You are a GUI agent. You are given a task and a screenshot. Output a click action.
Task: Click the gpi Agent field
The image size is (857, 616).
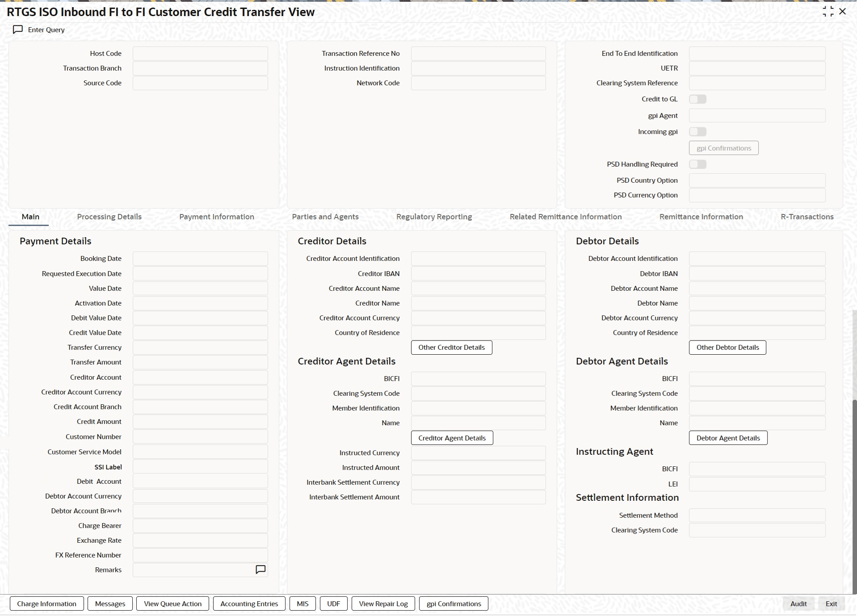click(757, 116)
